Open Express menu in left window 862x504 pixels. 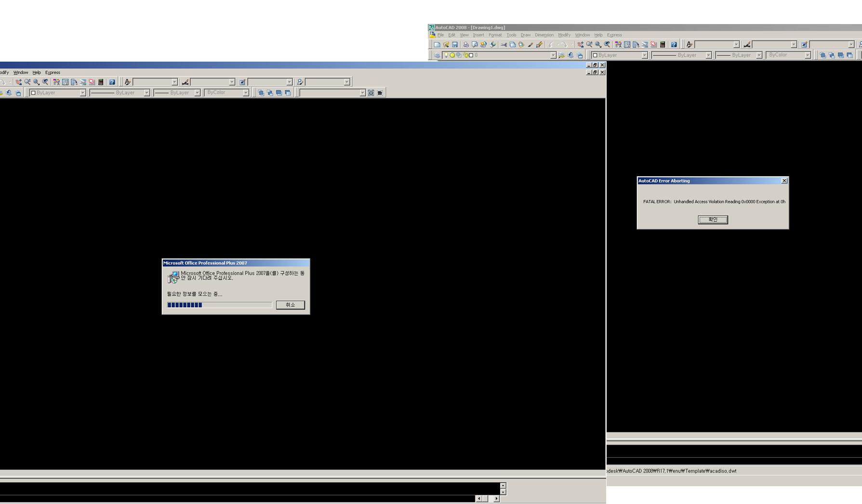click(x=53, y=73)
